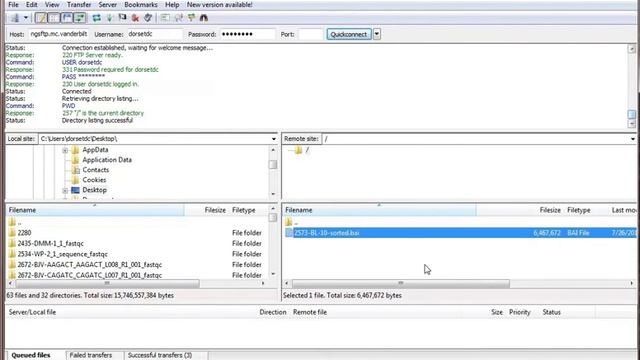Screen dimensions: 640x360
Task: Click the local file list horizontal scrollbar
Action: (107, 283)
